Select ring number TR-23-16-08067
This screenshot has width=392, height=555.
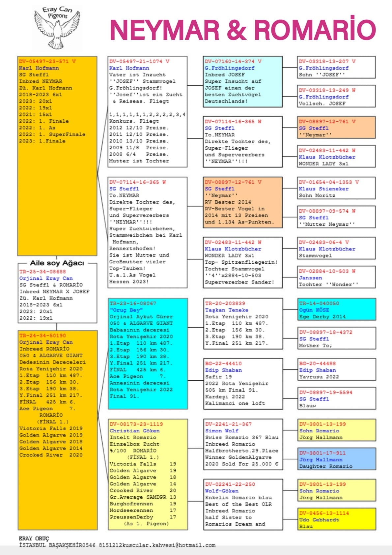[x=133, y=303]
